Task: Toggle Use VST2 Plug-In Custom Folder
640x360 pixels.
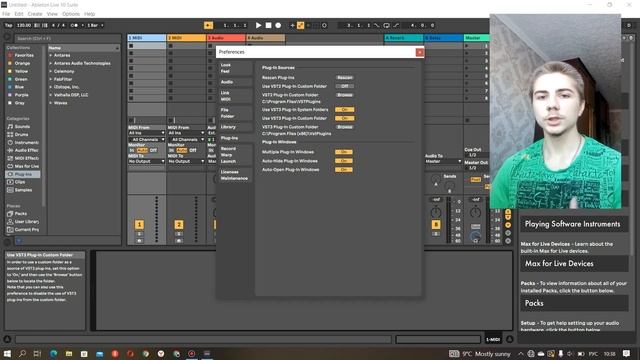Action: click(344, 86)
